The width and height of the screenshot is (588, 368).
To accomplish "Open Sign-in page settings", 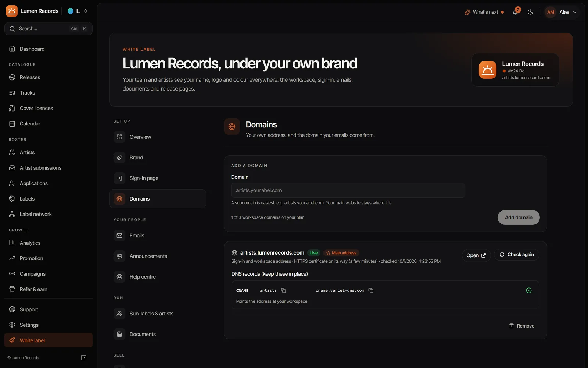I will coord(158,178).
